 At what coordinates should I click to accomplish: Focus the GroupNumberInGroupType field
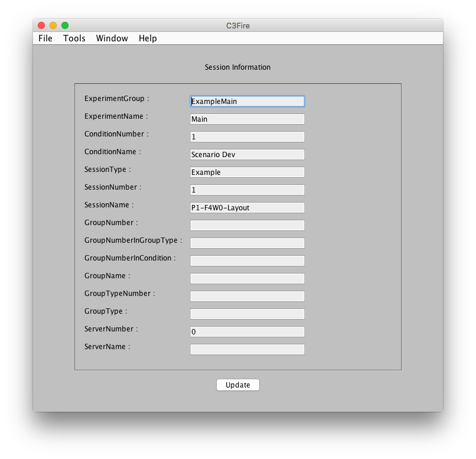point(247,243)
